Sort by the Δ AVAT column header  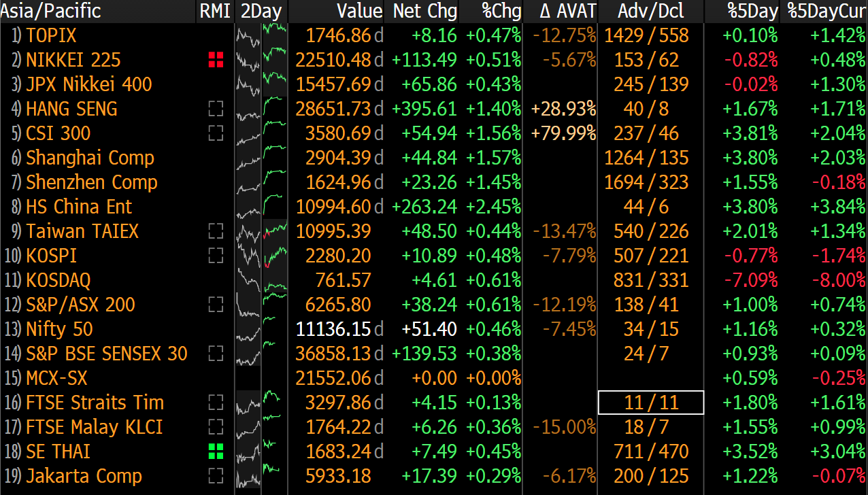(568, 11)
